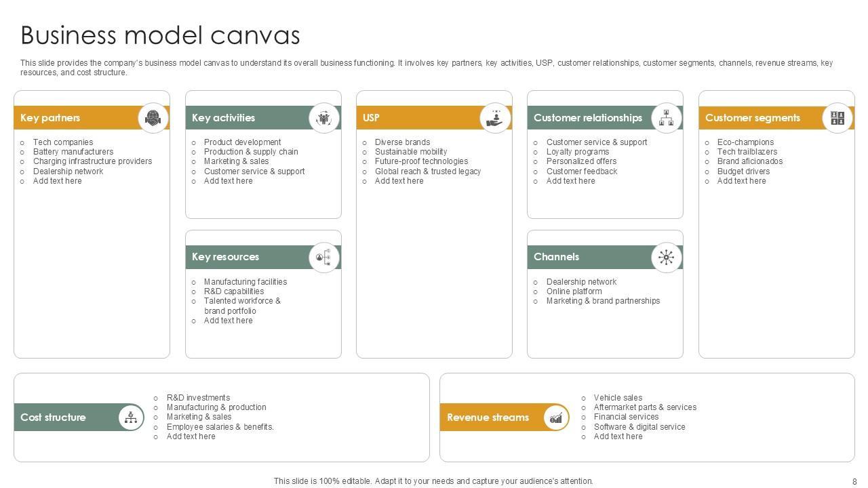Viewport: 868px width, 488px height.
Task: Select the 'Key partners' header label
Action: point(50,118)
